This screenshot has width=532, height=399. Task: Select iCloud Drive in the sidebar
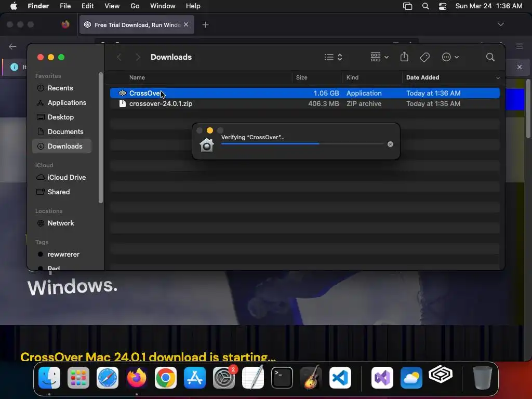pyautogui.click(x=62, y=178)
